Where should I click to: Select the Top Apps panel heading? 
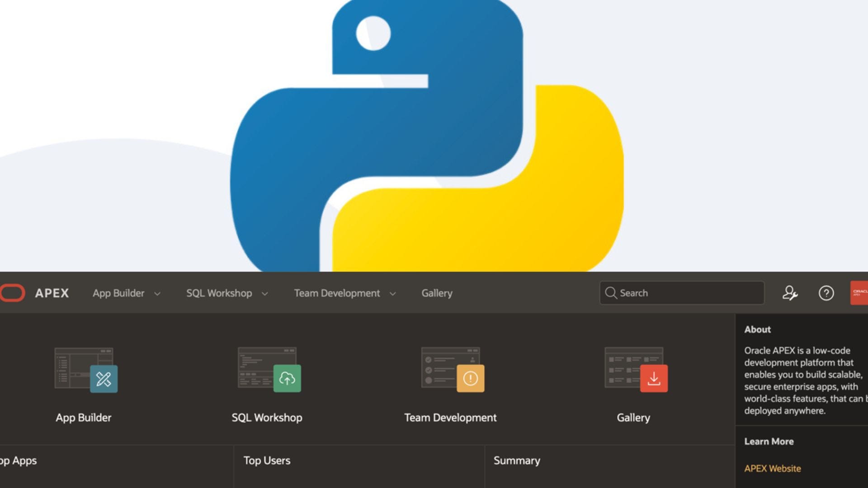[x=19, y=460]
